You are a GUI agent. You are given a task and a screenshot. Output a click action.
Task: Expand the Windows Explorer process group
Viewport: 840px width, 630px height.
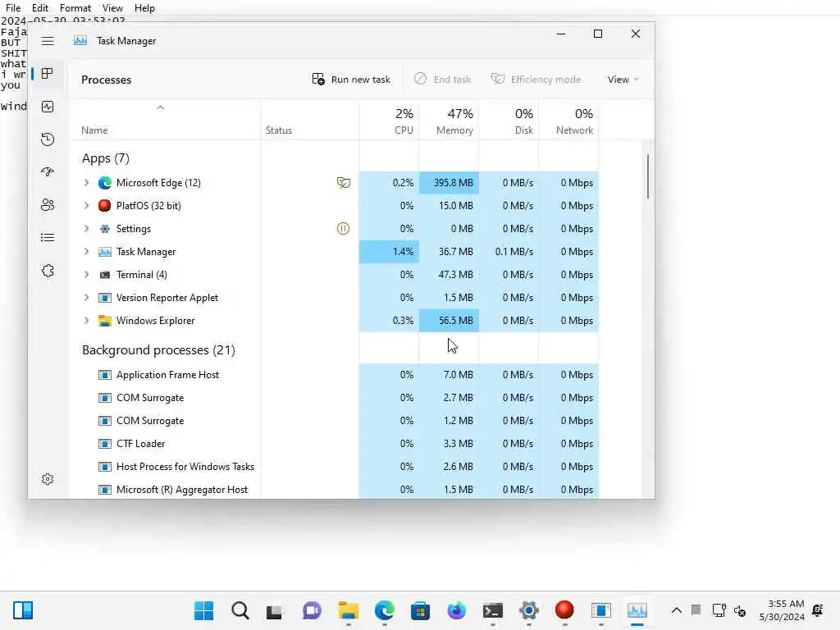86,321
